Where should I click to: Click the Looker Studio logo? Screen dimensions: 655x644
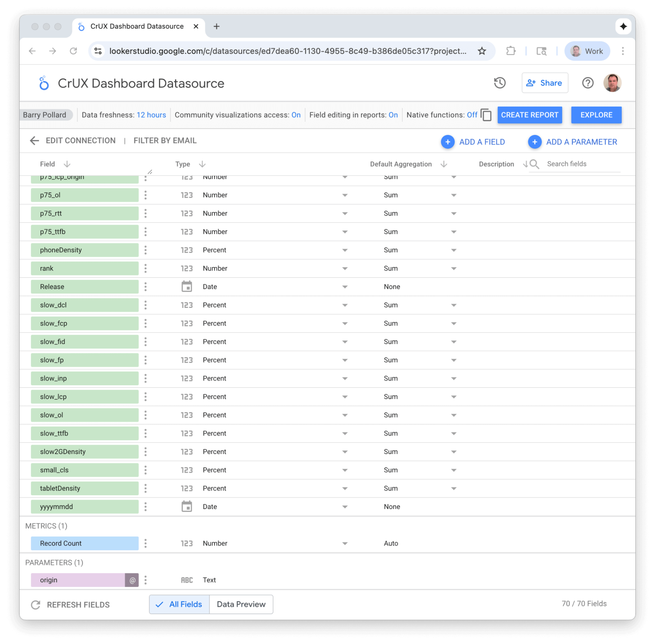(x=44, y=83)
